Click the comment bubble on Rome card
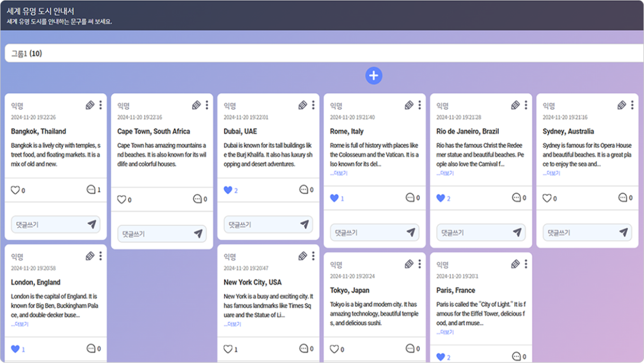 pyautogui.click(x=410, y=198)
